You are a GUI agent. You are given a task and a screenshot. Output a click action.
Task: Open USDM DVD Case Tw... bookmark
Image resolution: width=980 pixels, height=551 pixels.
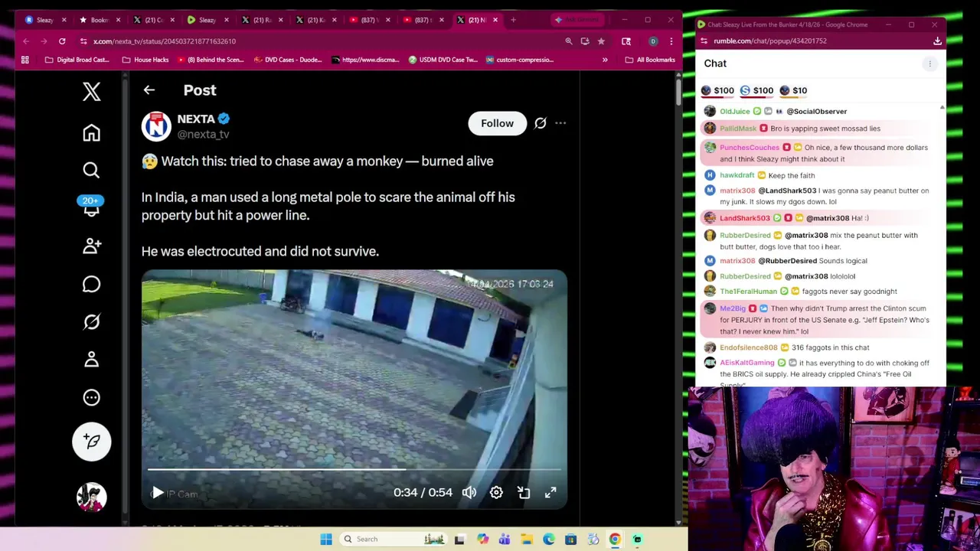[443, 60]
